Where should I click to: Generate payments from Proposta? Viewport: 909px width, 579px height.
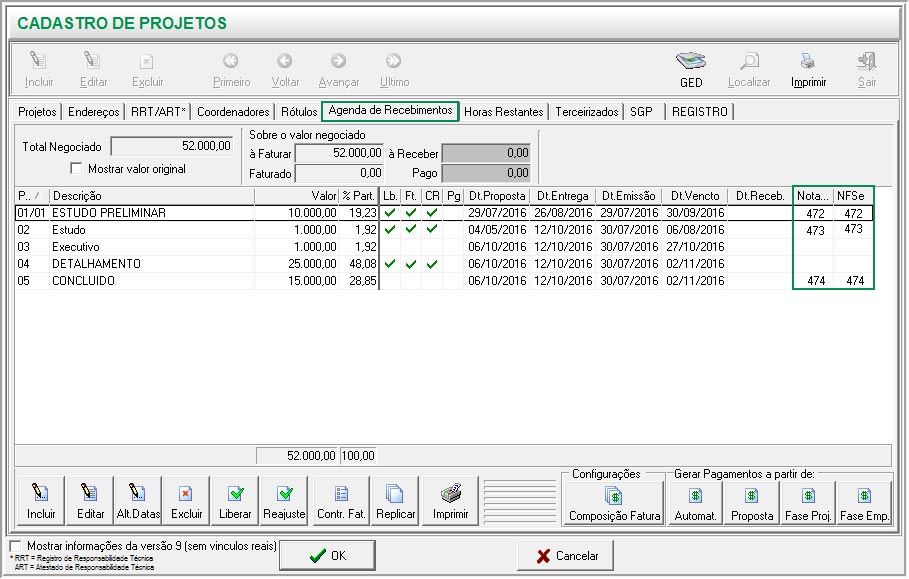tap(751, 504)
